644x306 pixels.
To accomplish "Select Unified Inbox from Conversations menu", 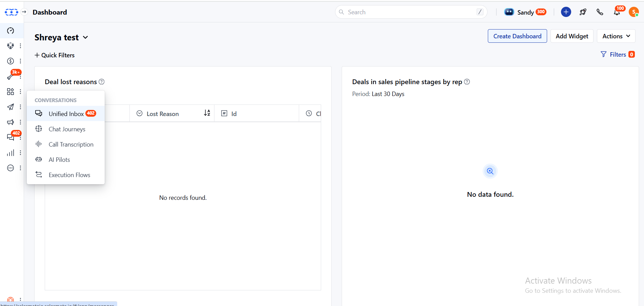I will click(66, 114).
